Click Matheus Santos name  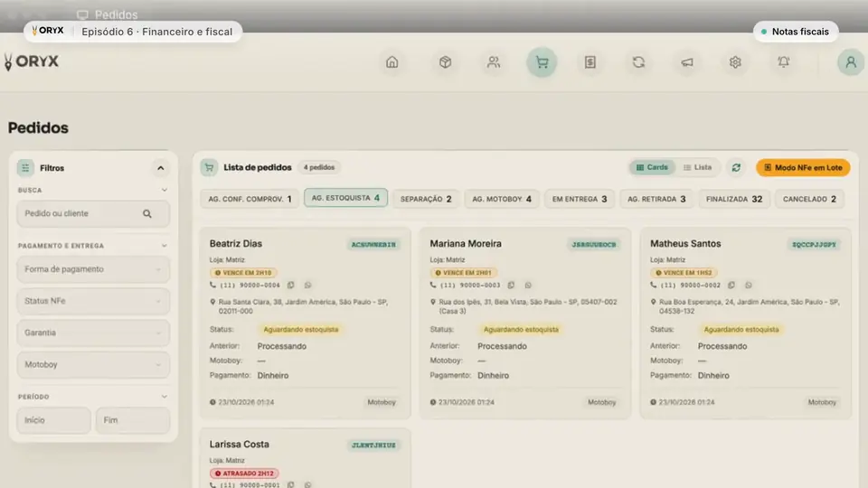pyautogui.click(x=685, y=244)
